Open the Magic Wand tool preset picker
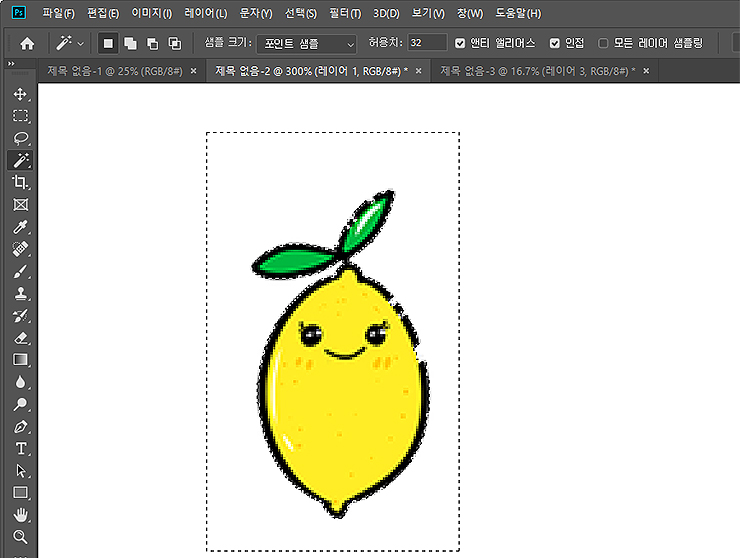 coord(70,43)
